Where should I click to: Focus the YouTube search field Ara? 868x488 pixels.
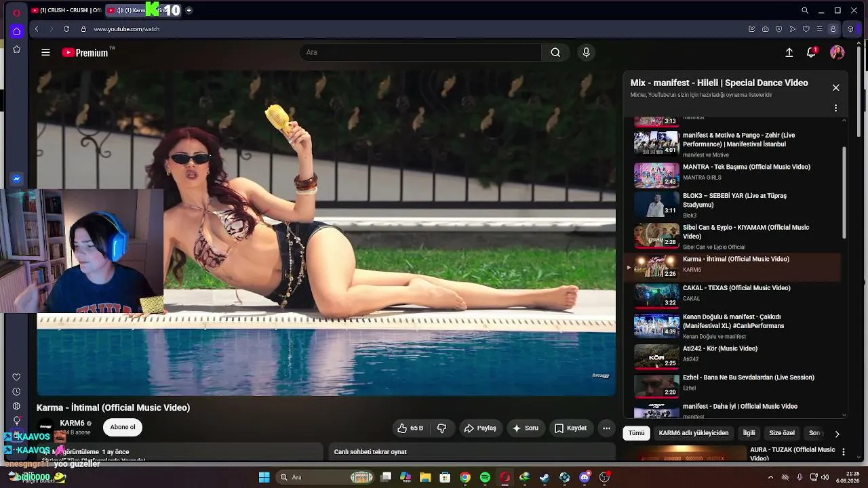pos(420,52)
